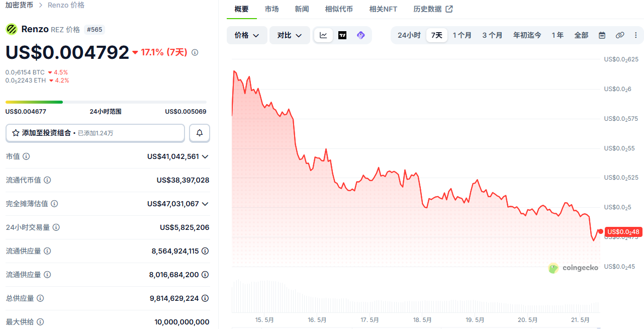Screen dimensions: 644x329
Task: Select the purple diamond chart icon
Action: (x=360, y=35)
